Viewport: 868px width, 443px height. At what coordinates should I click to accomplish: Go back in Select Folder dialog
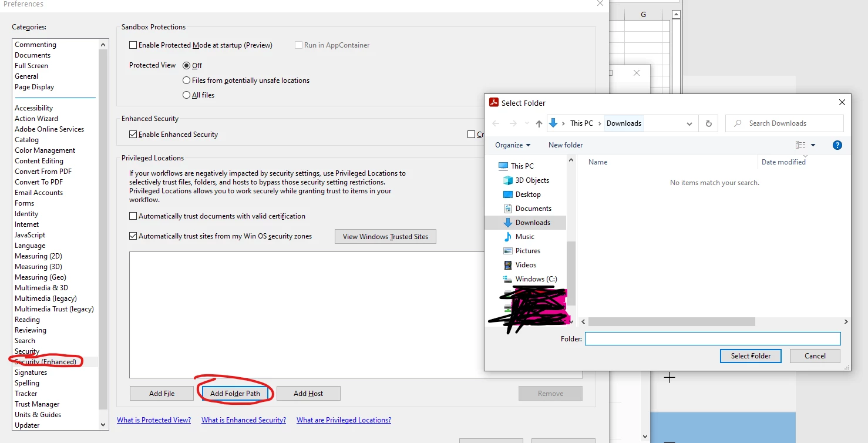pos(496,123)
